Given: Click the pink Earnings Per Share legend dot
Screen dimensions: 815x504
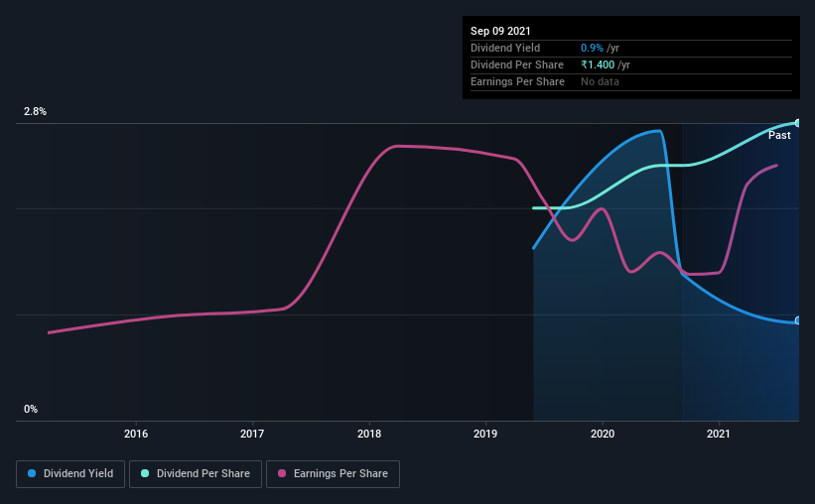Looking at the screenshot, I should 282,473.
